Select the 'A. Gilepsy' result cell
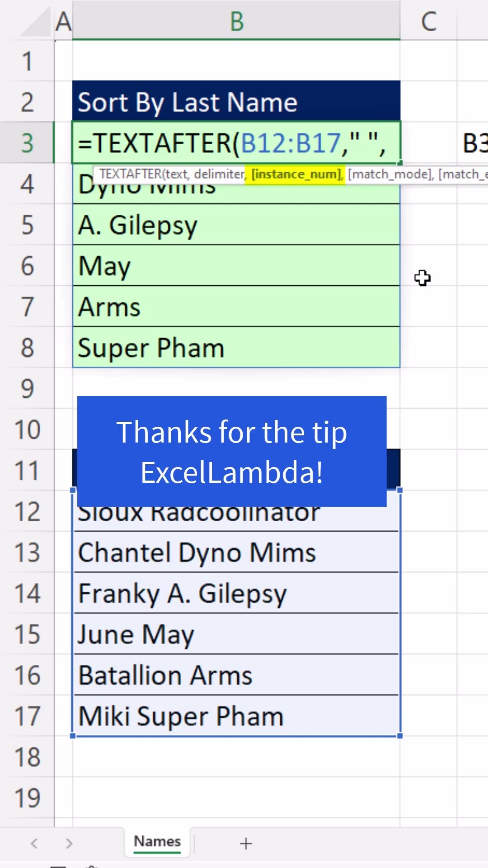The image size is (488, 868). click(x=236, y=225)
